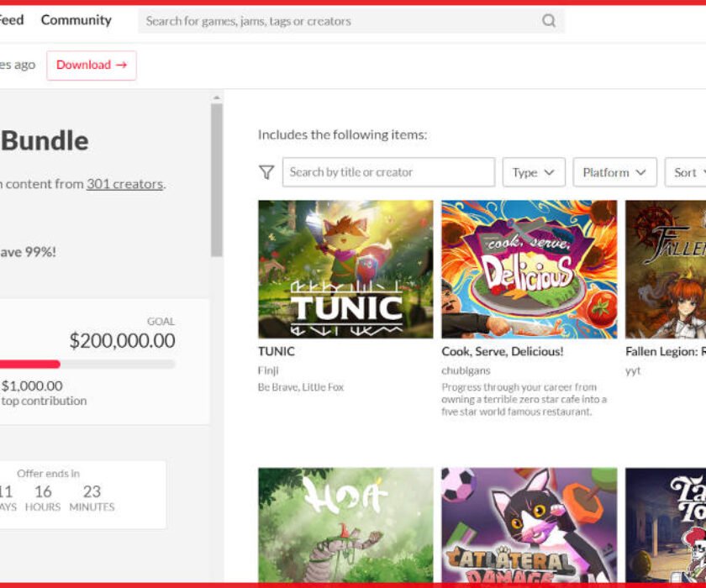Open the Type dropdown

pos(534,172)
